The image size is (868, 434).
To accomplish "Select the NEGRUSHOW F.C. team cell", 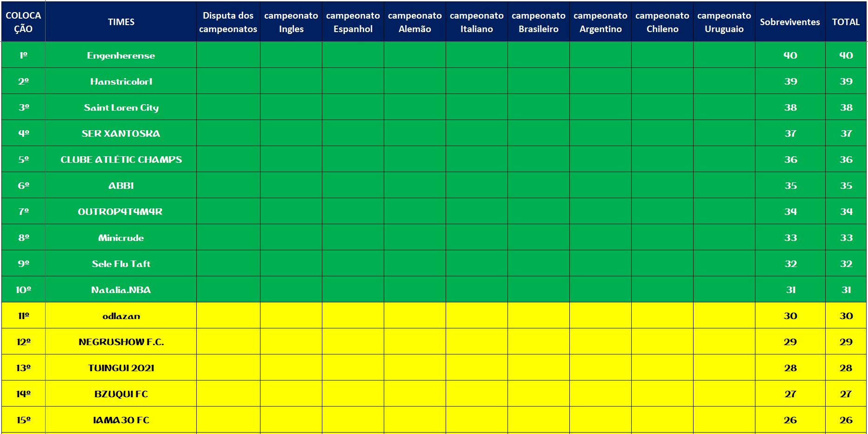I will [x=121, y=342].
